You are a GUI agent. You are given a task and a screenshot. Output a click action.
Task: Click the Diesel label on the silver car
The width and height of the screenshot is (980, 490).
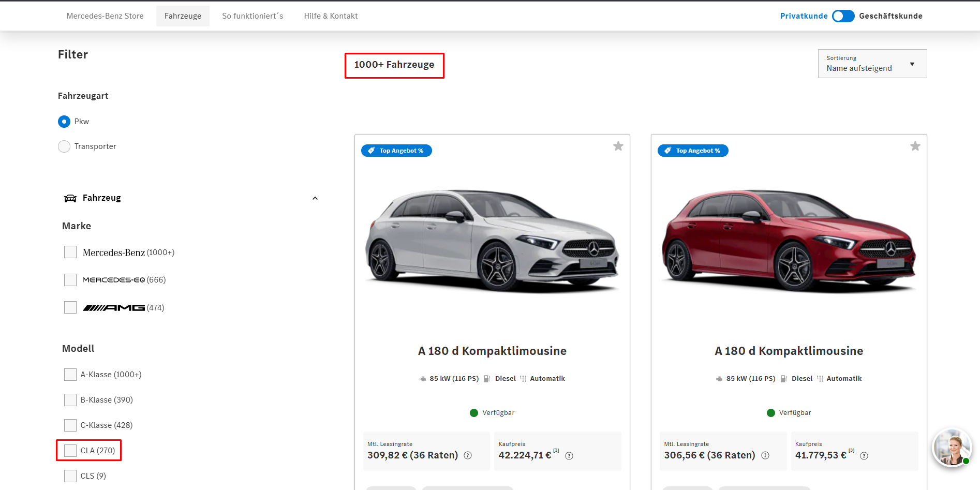506,379
